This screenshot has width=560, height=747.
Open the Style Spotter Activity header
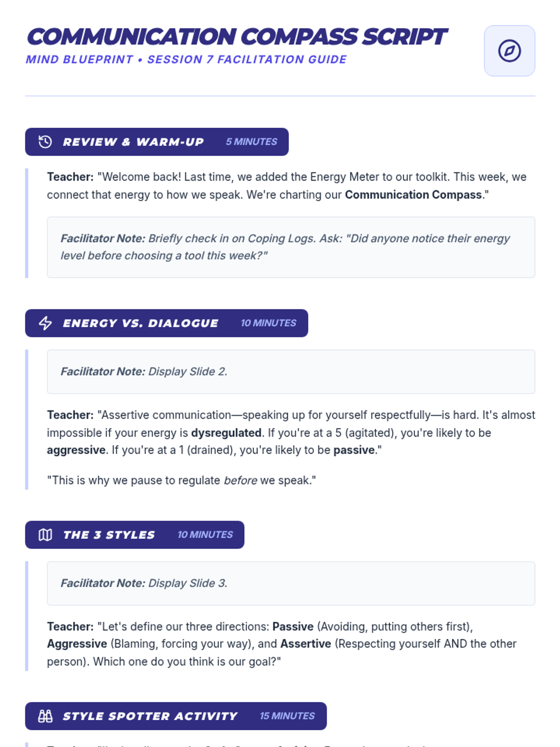pos(176,716)
